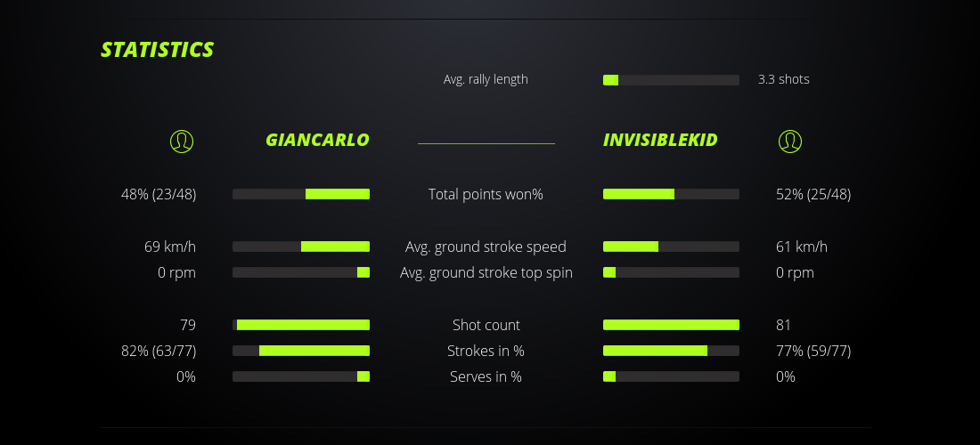This screenshot has width=980, height=445.
Task: Click Giancarlo's shot count bar
Action: click(x=301, y=325)
